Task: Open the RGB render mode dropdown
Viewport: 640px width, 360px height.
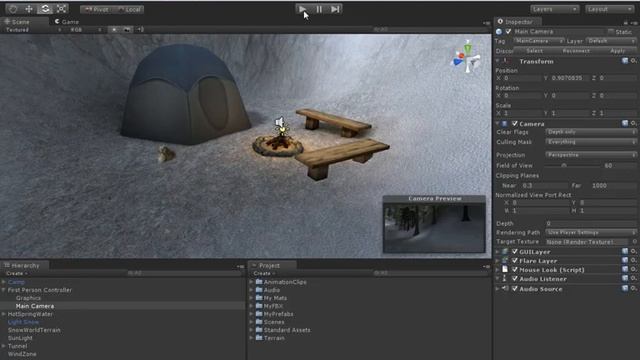Action: coord(86,30)
